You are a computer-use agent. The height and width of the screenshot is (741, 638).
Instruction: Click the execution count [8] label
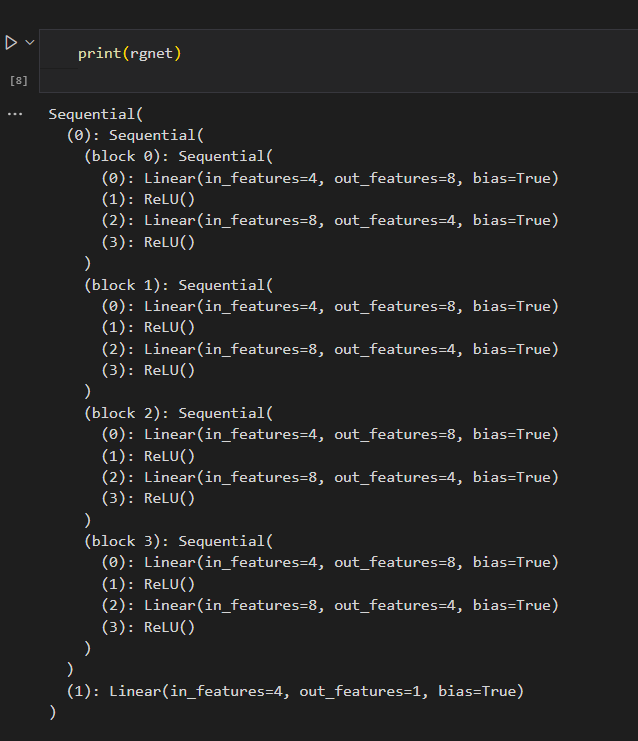(x=18, y=81)
